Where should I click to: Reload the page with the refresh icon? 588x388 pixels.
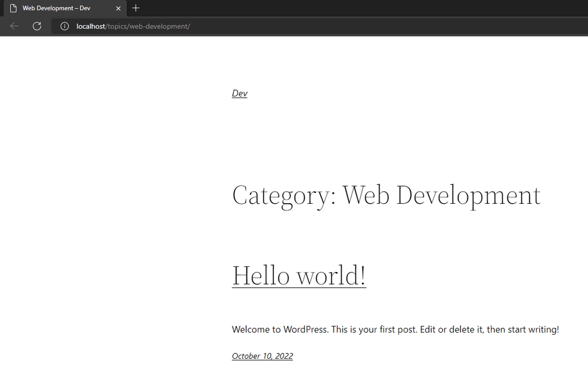pyautogui.click(x=37, y=26)
